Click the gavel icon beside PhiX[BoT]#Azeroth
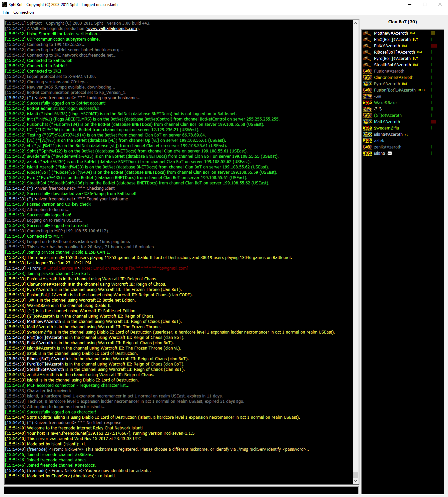 point(367,40)
